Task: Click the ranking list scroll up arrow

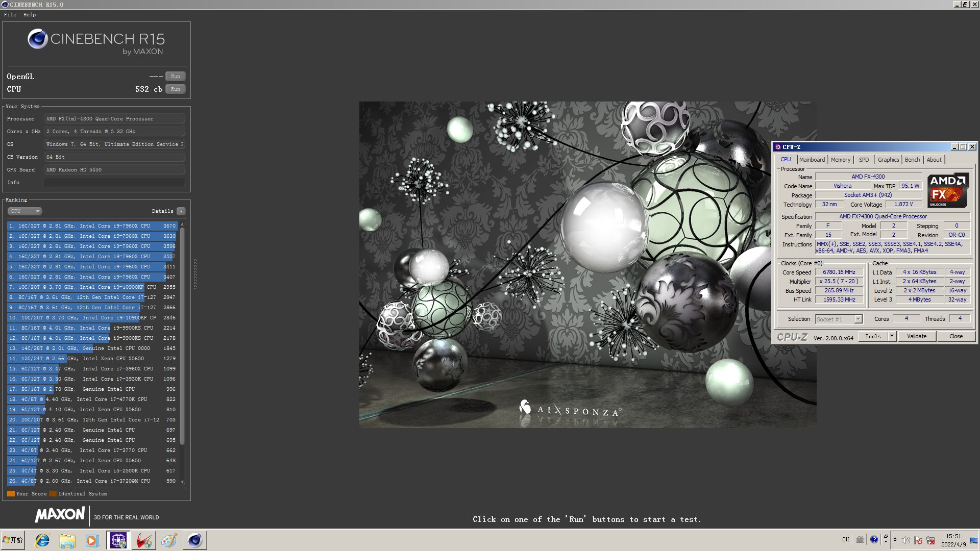Action: click(182, 225)
